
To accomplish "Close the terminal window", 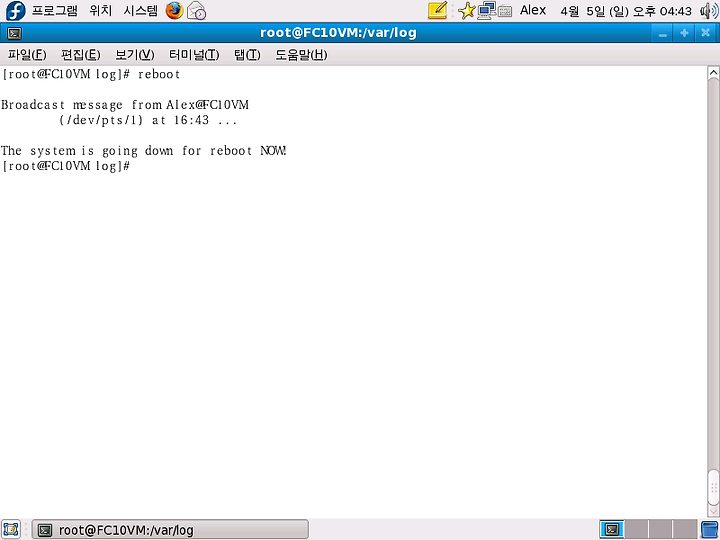I will click(x=705, y=33).
